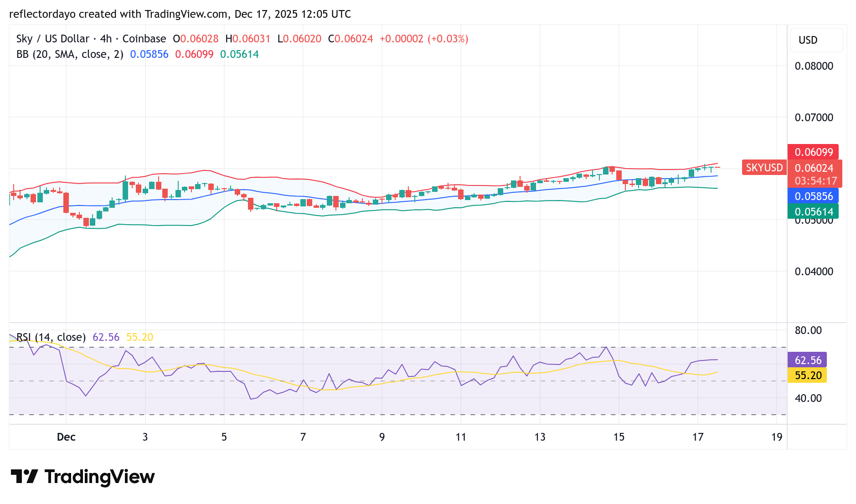The image size is (856, 504).
Task: Click the TradingView logo
Action: [x=83, y=477]
